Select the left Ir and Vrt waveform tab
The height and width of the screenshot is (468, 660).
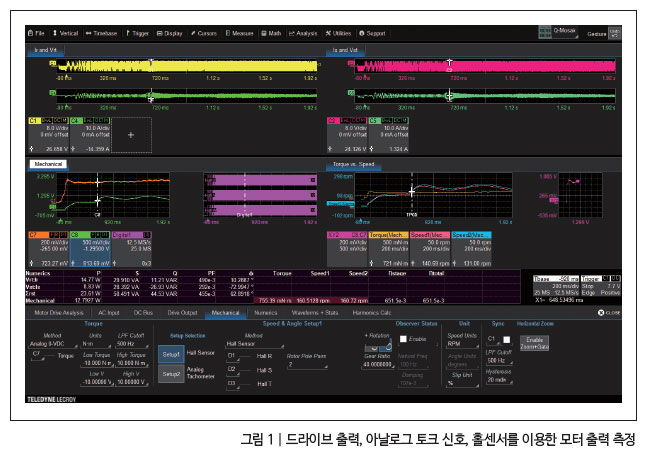click(45, 50)
